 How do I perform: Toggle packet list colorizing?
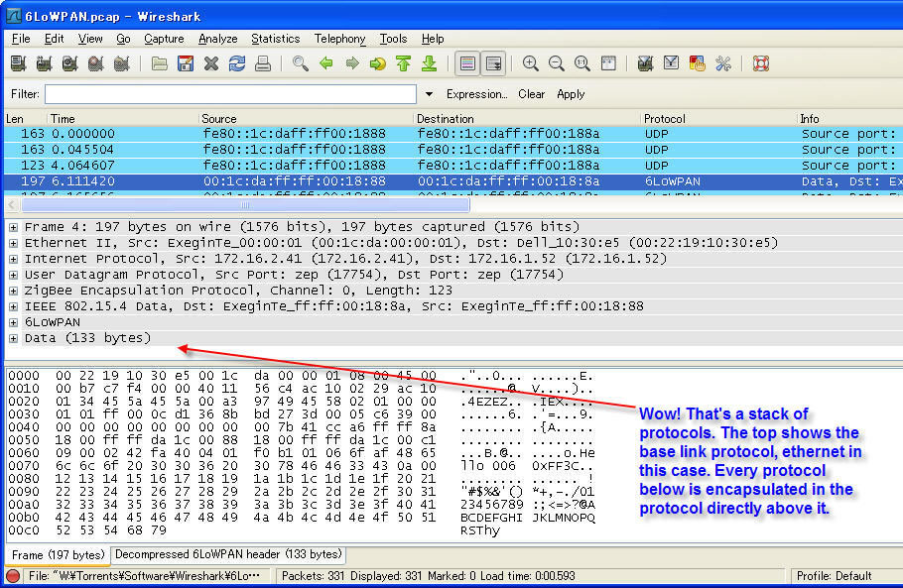coord(467,63)
